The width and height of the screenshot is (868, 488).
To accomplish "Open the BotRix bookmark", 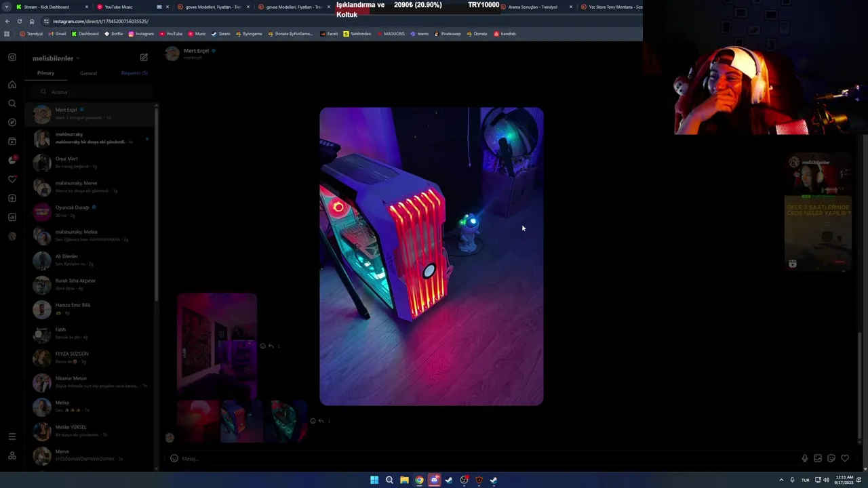I will pyautogui.click(x=113, y=34).
